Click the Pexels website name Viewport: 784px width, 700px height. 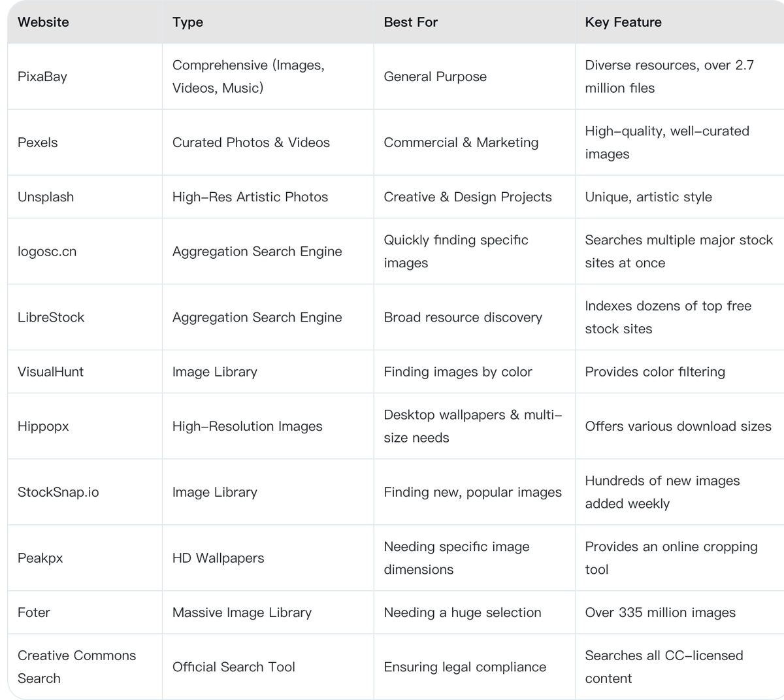coord(38,142)
